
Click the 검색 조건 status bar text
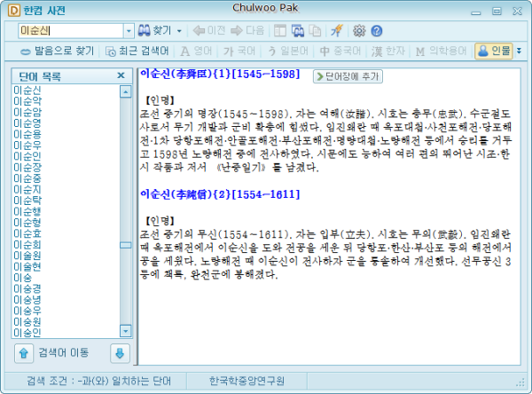tap(98, 381)
